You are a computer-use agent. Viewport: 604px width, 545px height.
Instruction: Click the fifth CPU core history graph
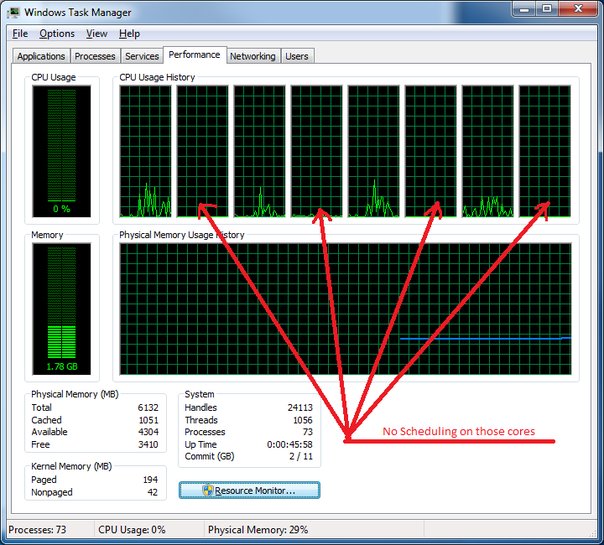click(x=374, y=151)
